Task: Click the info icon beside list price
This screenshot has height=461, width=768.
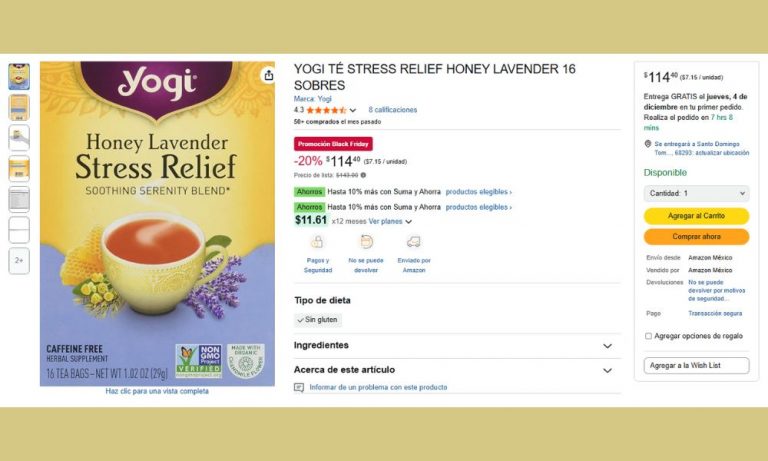Action: point(363,175)
